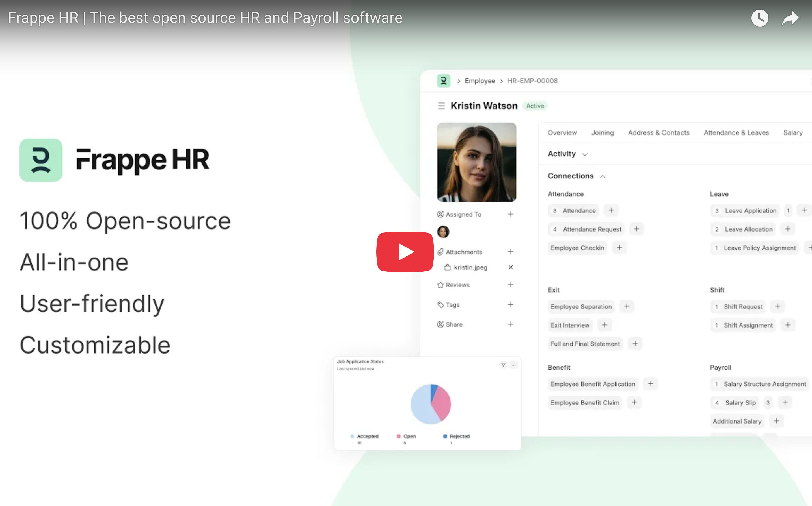Select the Attachments paperclip icon
The width and height of the screenshot is (812, 506).
pyautogui.click(x=440, y=252)
